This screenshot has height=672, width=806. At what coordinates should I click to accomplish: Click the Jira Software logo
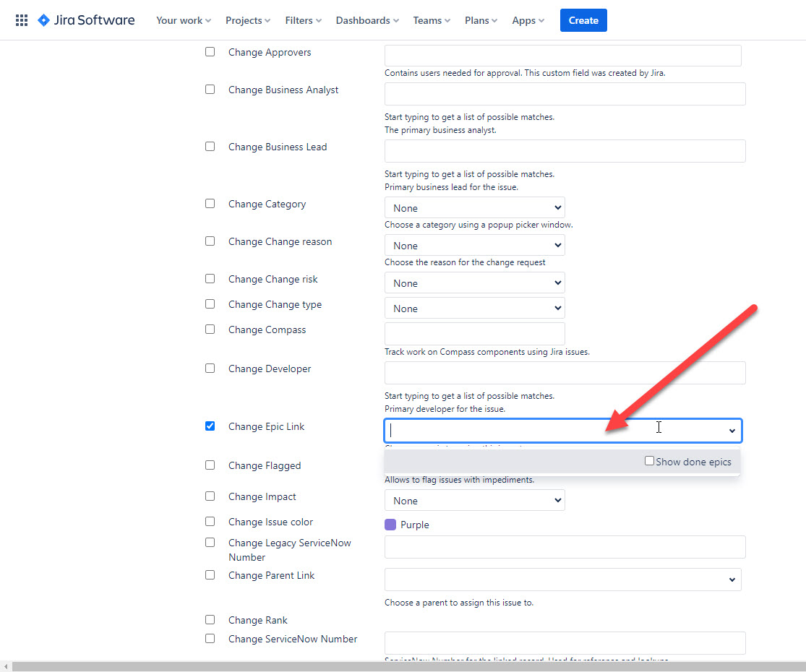click(86, 20)
